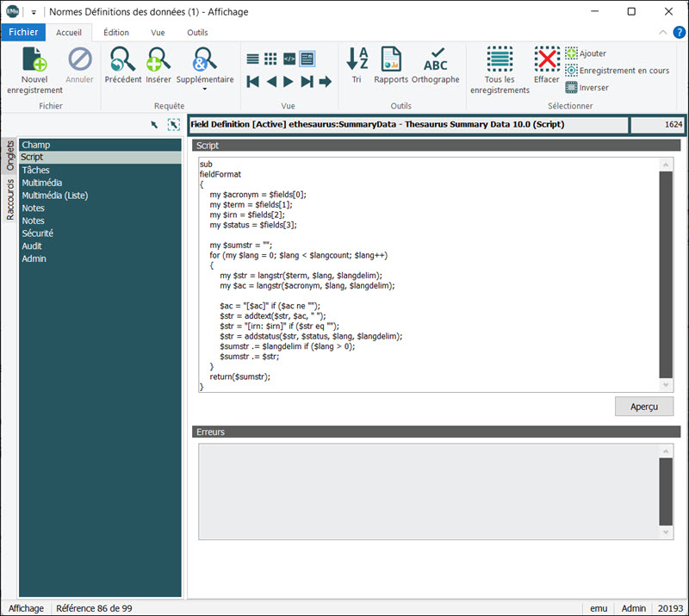
Task: Select the Champ tab in the list
Action: 100,145
